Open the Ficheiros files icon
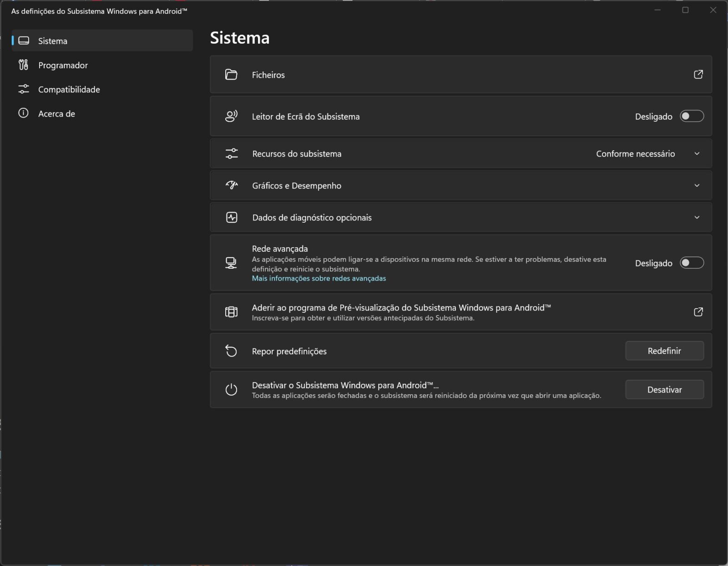 232,75
